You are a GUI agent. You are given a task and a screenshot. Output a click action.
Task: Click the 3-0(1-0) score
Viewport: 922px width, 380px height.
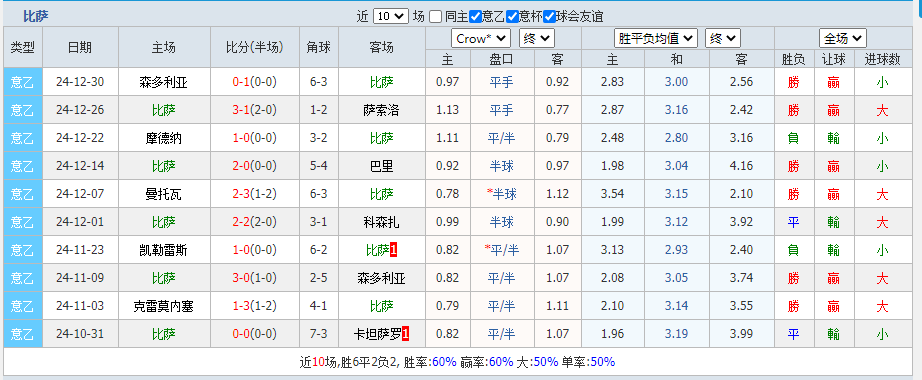click(x=255, y=278)
